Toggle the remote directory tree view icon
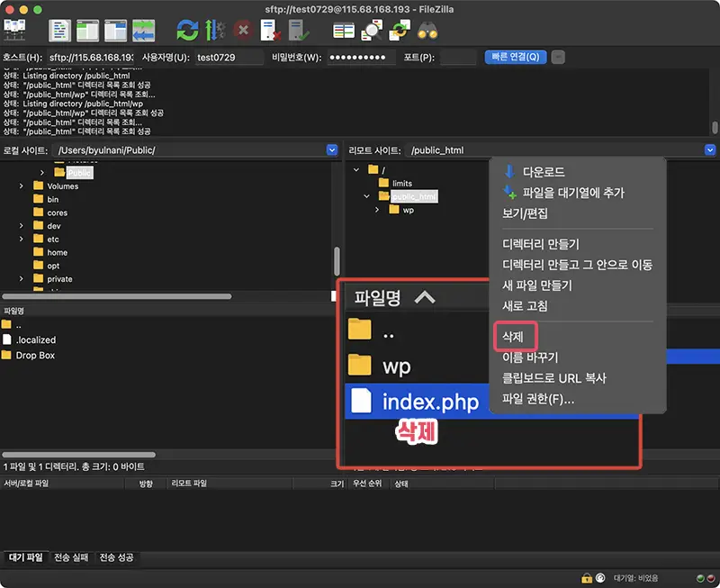 click(115, 31)
